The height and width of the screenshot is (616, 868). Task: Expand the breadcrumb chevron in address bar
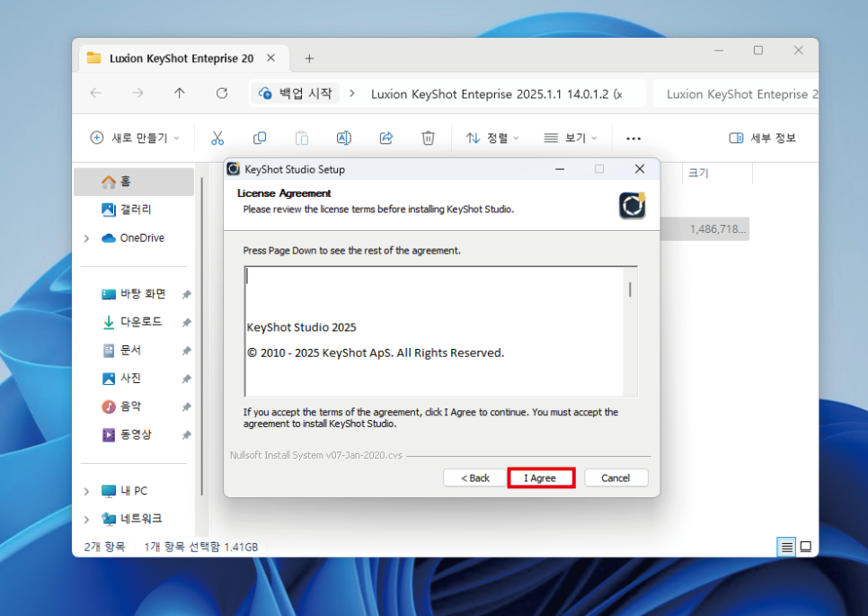[x=352, y=94]
